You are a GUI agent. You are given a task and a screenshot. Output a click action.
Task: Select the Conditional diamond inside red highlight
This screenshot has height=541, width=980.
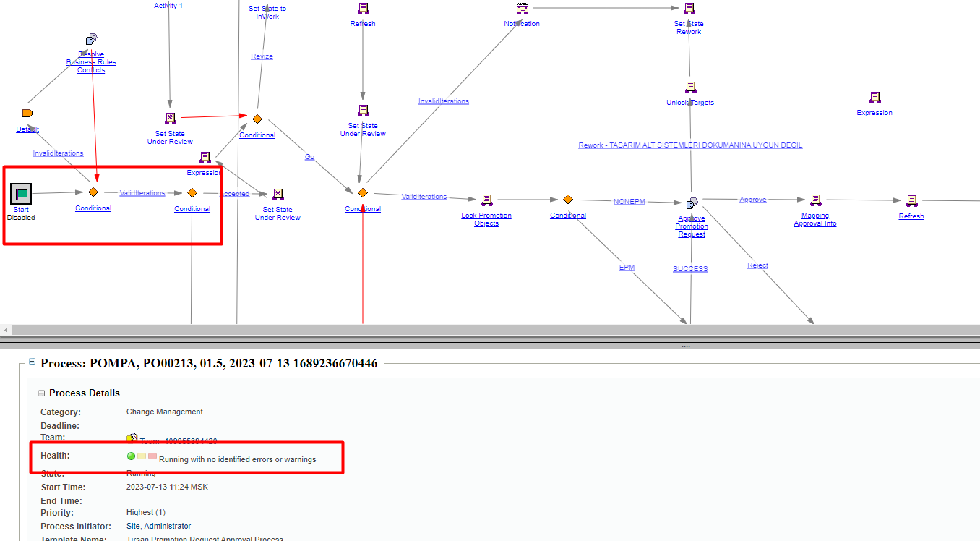pyautogui.click(x=93, y=192)
